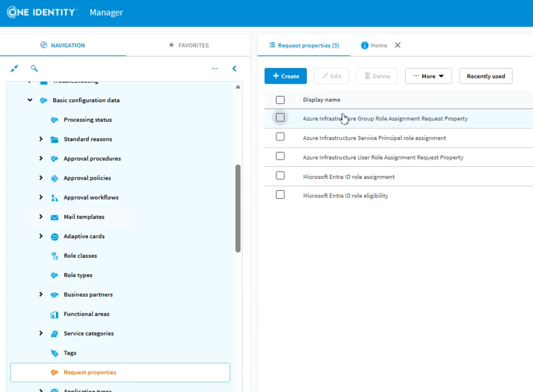The height and width of the screenshot is (392, 533).
Task: Click the Standard reasons folder icon
Action: 54,139
